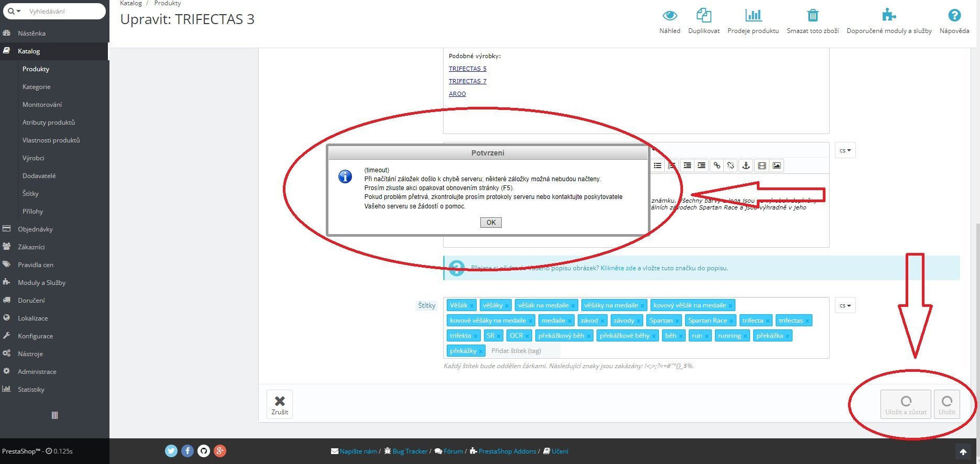Open Doporučené moduly a služby
The height and width of the screenshot is (464, 980).
coord(889,21)
